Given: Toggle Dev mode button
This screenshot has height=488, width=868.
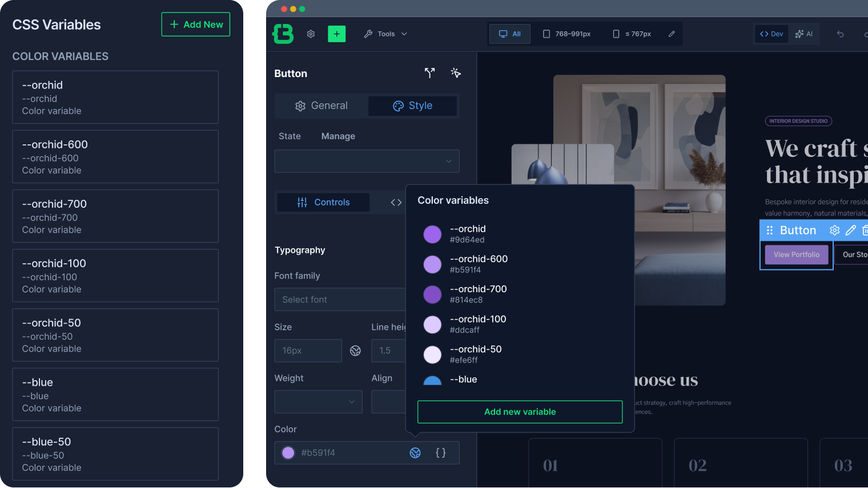Looking at the screenshot, I should point(771,34).
